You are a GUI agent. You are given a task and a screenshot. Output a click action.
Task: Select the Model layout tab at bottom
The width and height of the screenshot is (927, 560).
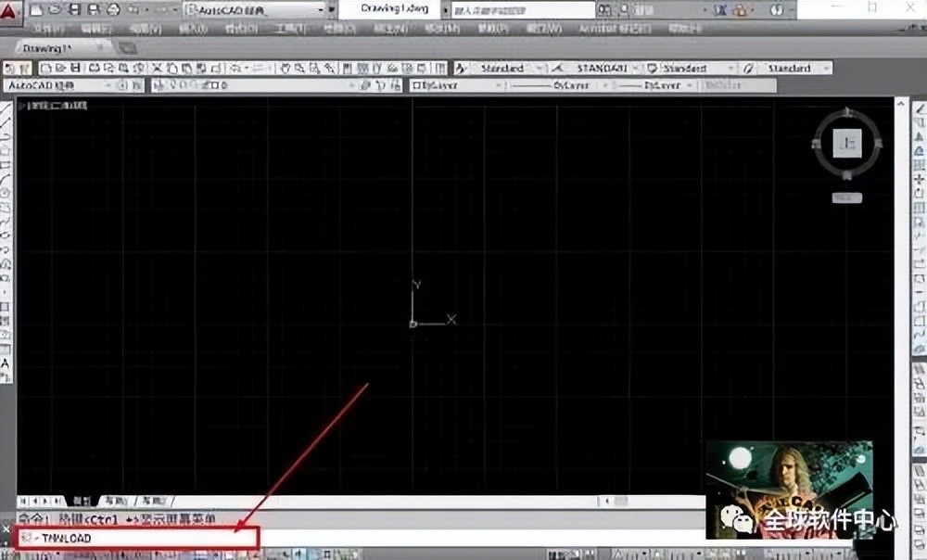(x=81, y=501)
